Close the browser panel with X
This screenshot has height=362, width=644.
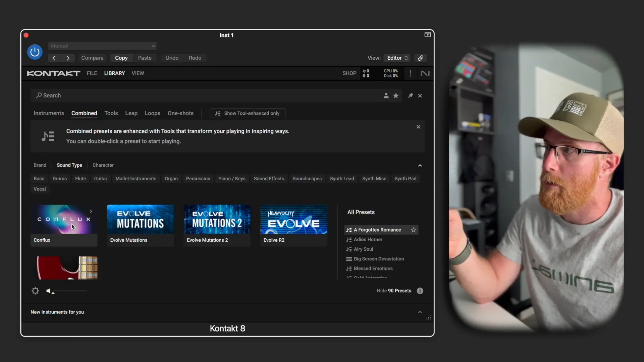tap(420, 96)
